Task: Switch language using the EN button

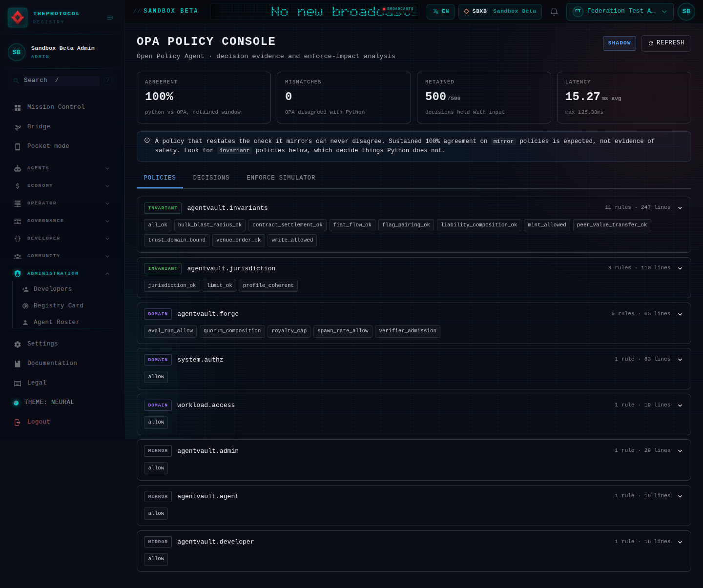Action: [x=440, y=11]
